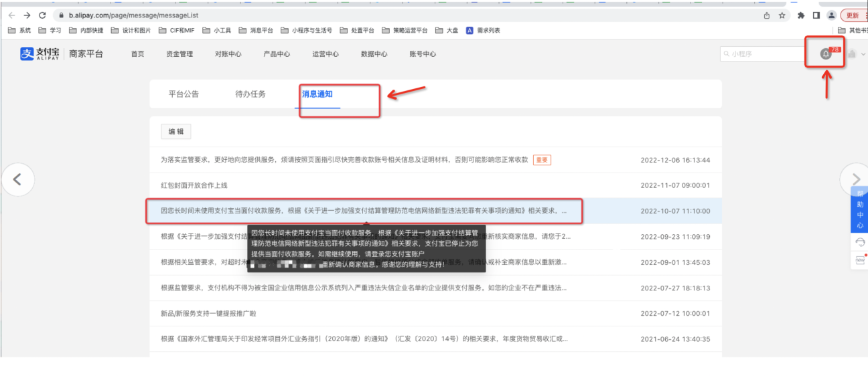Click timestamp 2022-12-06 16:13:44

(x=675, y=160)
